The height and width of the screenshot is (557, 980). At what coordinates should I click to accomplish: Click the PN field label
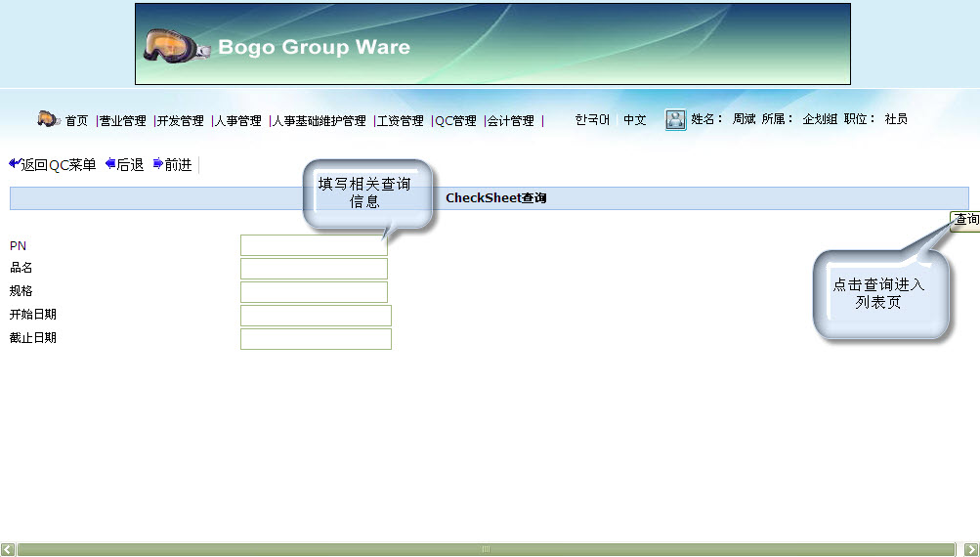[19, 245]
